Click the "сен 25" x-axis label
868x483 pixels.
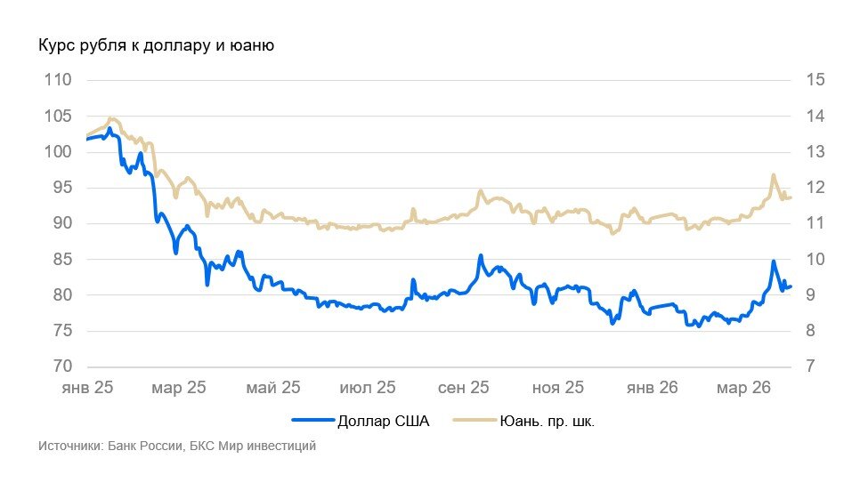463,388
